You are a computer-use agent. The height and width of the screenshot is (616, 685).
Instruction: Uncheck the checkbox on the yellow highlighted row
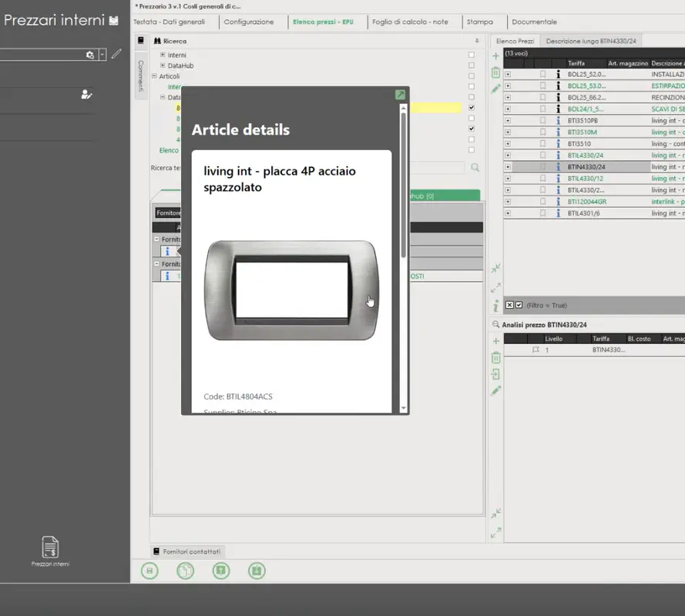472,108
